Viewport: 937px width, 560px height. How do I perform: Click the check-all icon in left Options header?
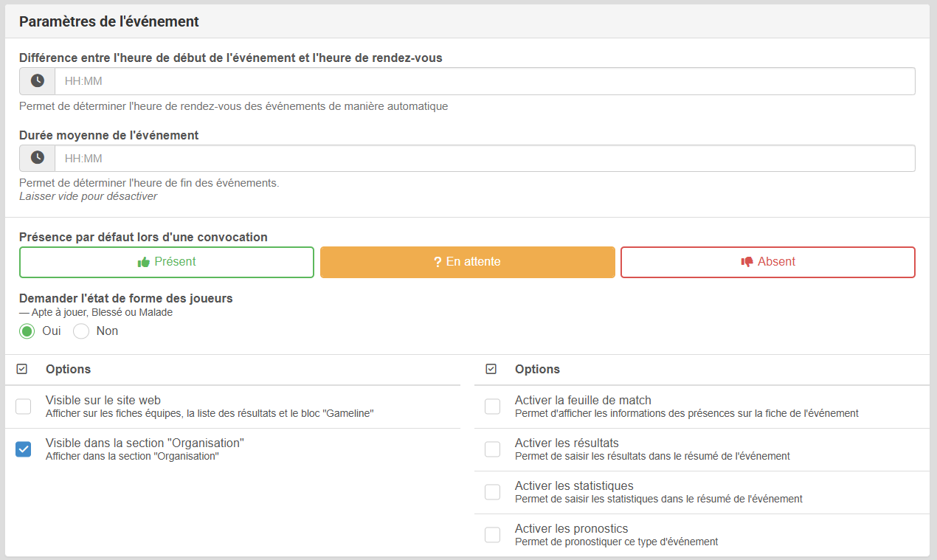[x=22, y=369]
